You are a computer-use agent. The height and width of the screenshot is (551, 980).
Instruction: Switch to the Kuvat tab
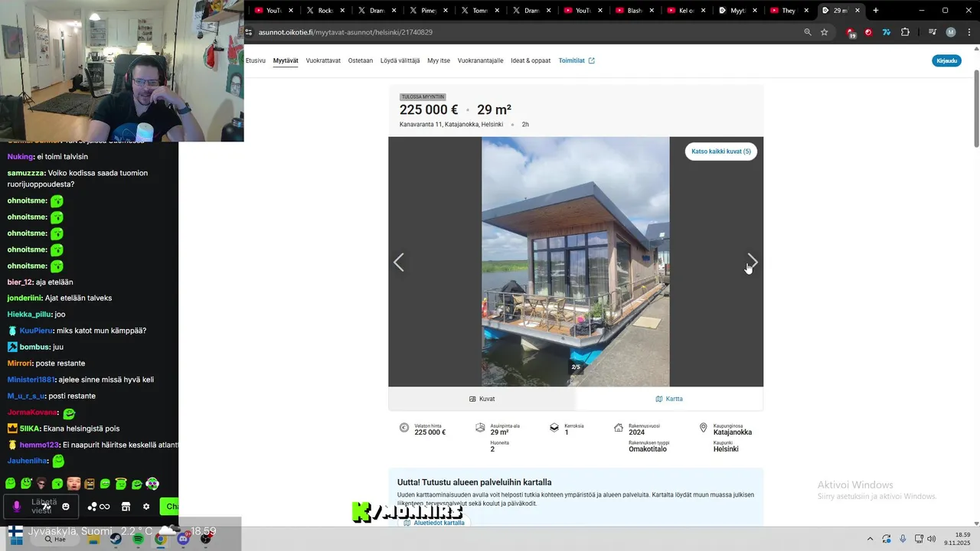[482, 399]
